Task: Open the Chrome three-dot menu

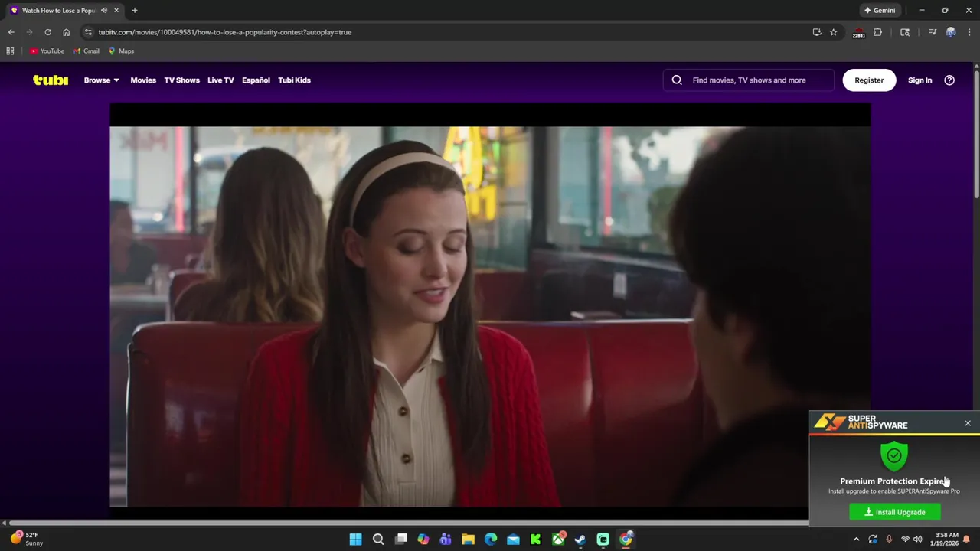Action: coord(969,32)
